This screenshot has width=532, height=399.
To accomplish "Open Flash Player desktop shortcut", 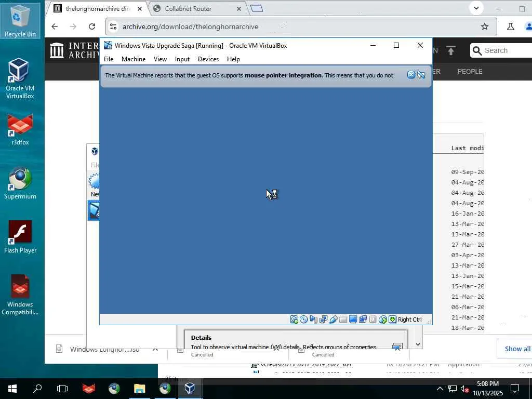I will [x=20, y=237].
